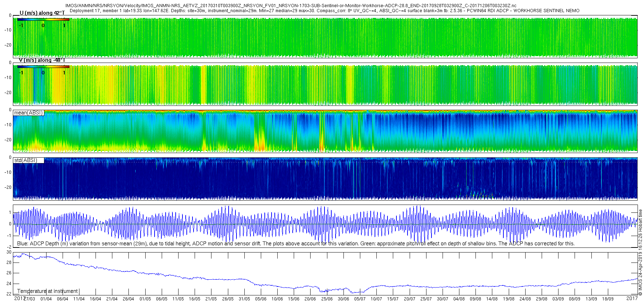Image resolution: width=644 pixels, height=304 pixels.
Task: Click the 15/07 date tick label
Action: [393, 299]
